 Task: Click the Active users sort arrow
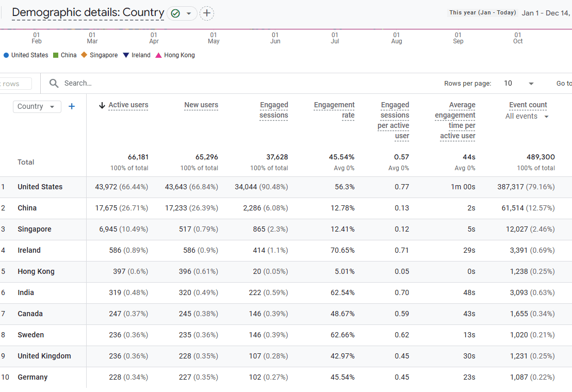click(x=102, y=105)
